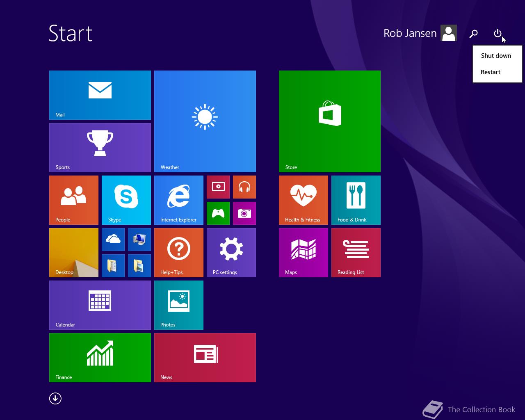The height and width of the screenshot is (420, 525).
Task: Open the Health & Fitness tile
Action: coord(304,200)
